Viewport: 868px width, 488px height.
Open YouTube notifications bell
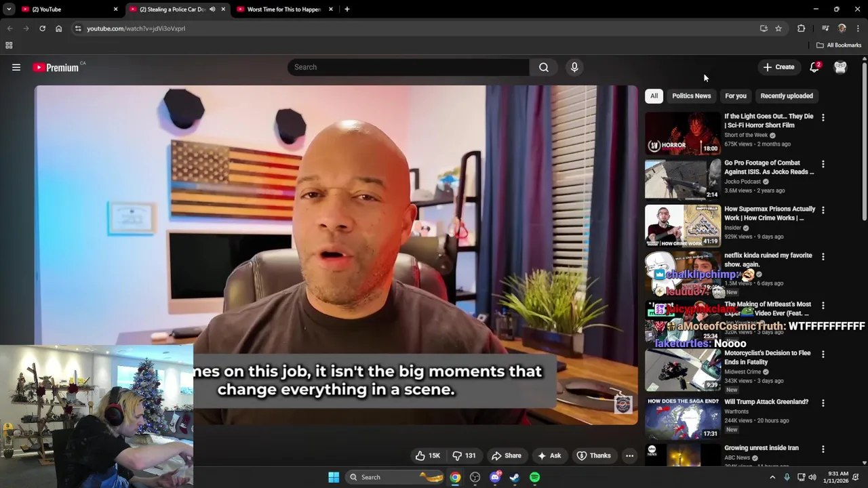814,67
